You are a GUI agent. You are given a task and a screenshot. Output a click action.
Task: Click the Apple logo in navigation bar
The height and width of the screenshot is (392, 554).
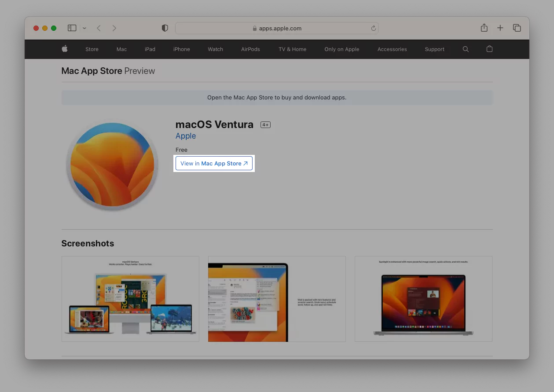point(65,49)
